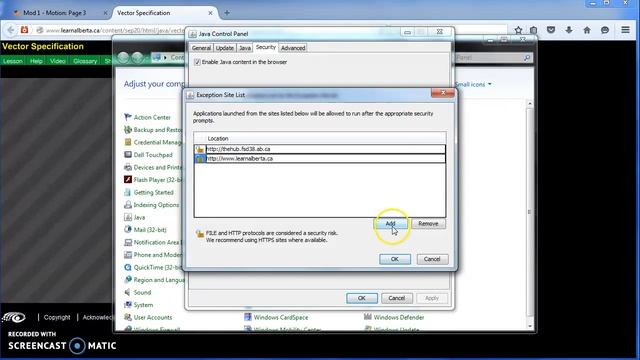The width and height of the screenshot is (640, 360).
Task: Click the Add button in Exception Site List
Action: [x=390, y=224]
